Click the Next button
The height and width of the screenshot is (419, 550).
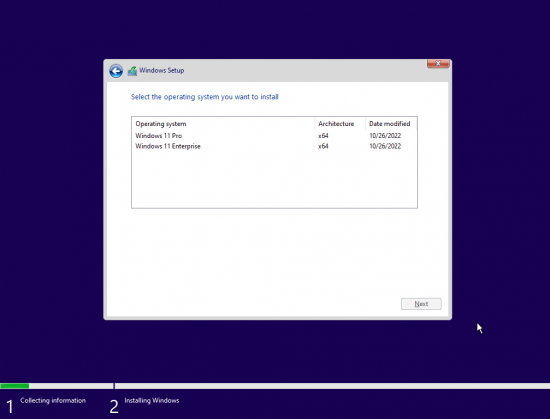point(421,304)
